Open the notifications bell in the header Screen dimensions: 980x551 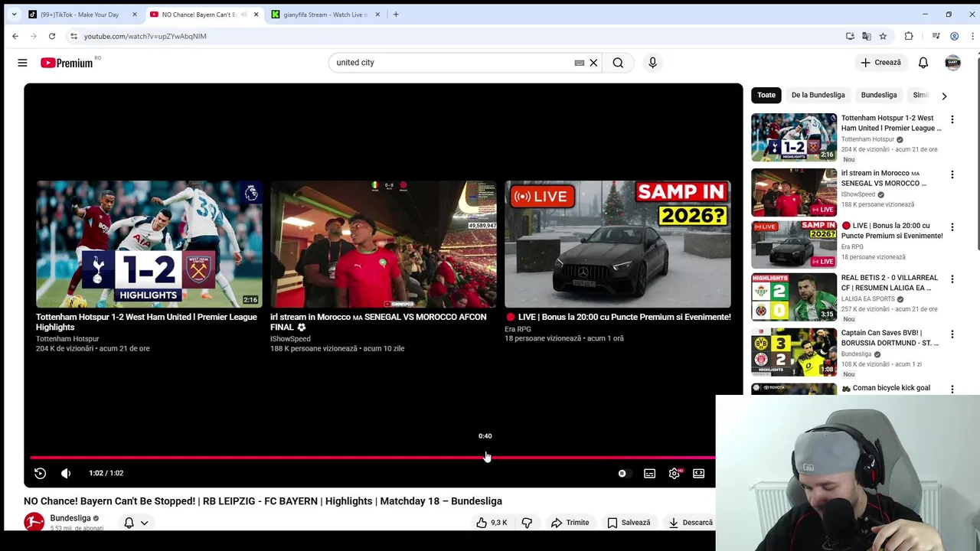coord(923,63)
